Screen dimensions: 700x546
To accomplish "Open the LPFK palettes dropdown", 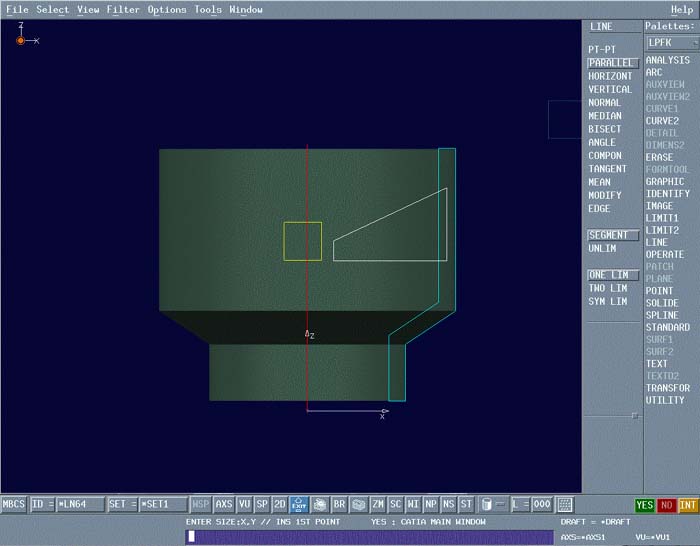I will coord(671,43).
